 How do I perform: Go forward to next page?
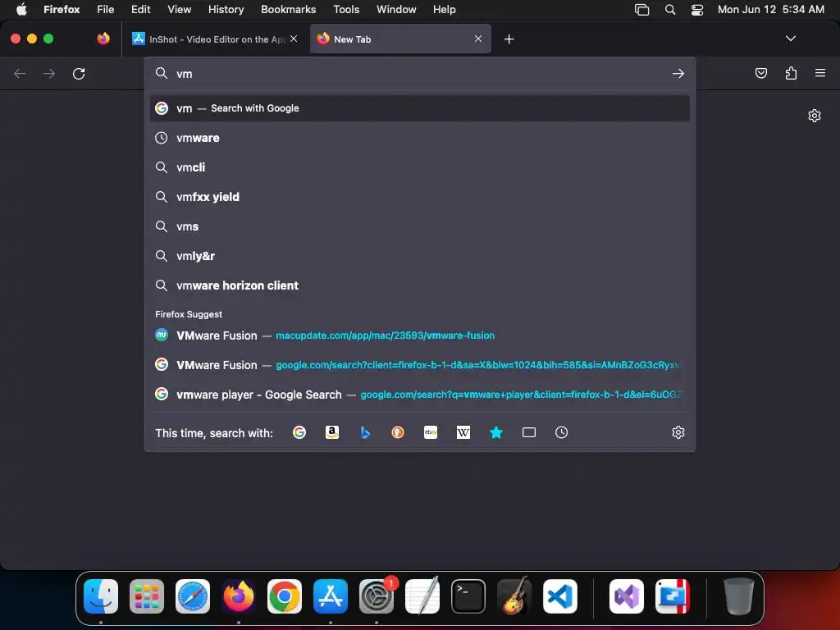[x=49, y=73]
